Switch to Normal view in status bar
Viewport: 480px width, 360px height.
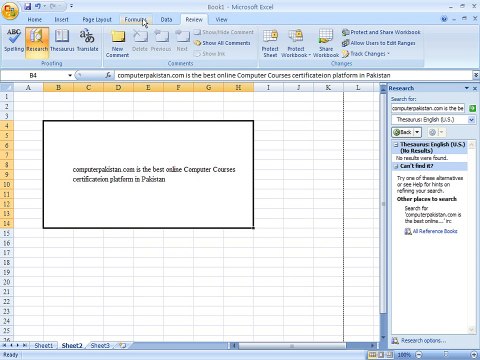(372, 355)
